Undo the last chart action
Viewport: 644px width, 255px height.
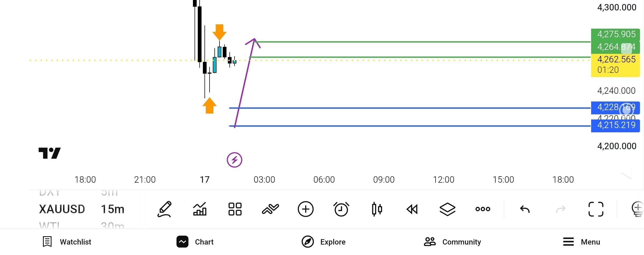(x=525, y=209)
